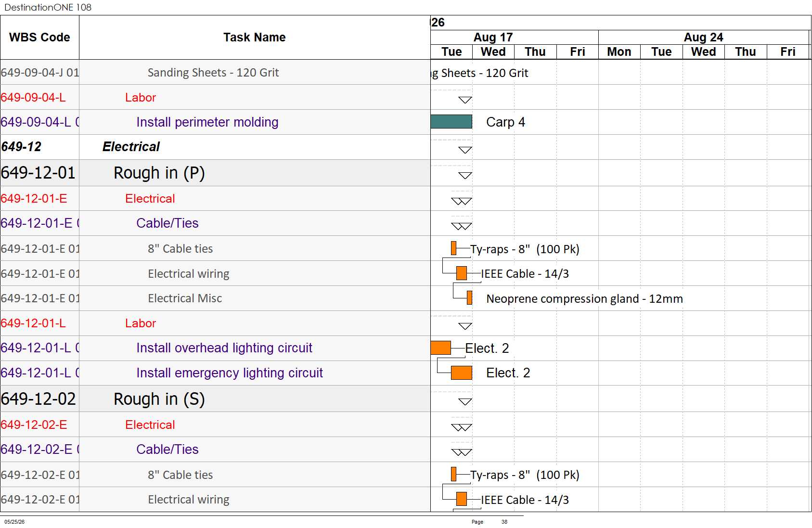Click the IEEE Cable 14/3 bar under Rough in (P)
812x528 pixels.
coord(462,273)
